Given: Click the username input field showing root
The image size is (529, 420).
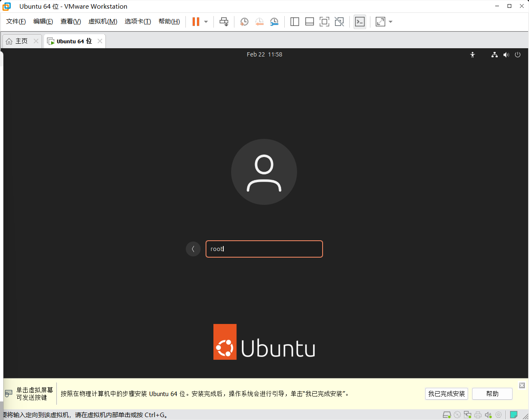Looking at the screenshot, I should (264, 249).
